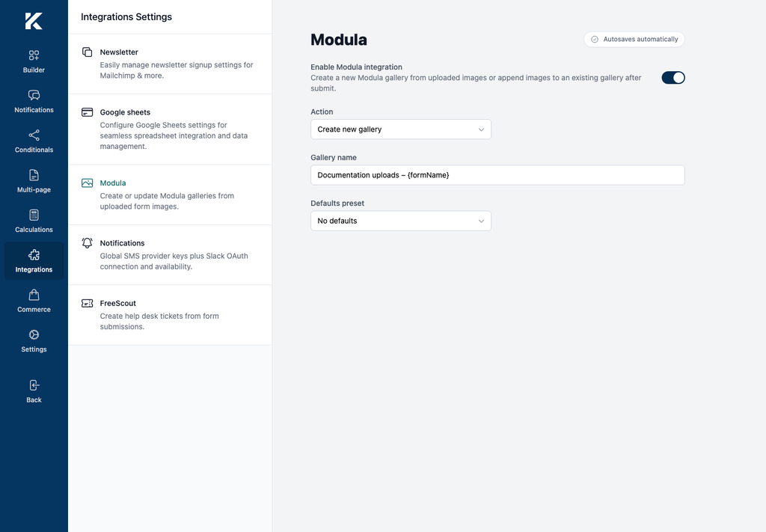Expand the Action dropdown
This screenshot has width=766, height=532.
click(x=401, y=129)
